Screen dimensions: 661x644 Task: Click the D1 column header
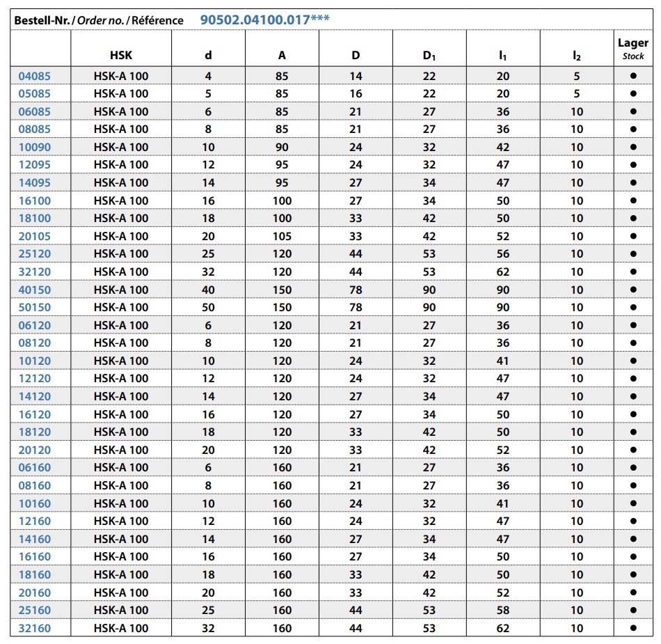tap(429, 56)
